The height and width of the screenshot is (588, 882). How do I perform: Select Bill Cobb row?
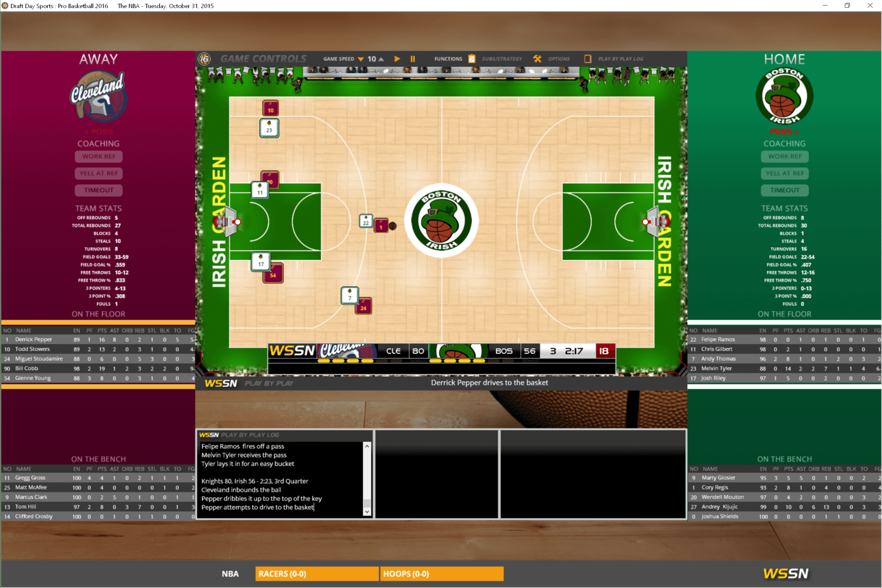click(x=98, y=368)
